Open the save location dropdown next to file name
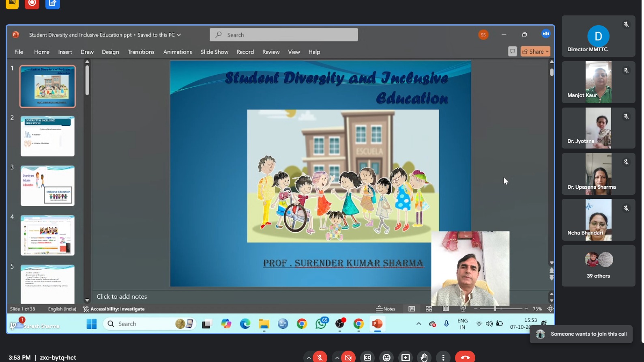This screenshot has height=362, width=644. (x=179, y=35)
